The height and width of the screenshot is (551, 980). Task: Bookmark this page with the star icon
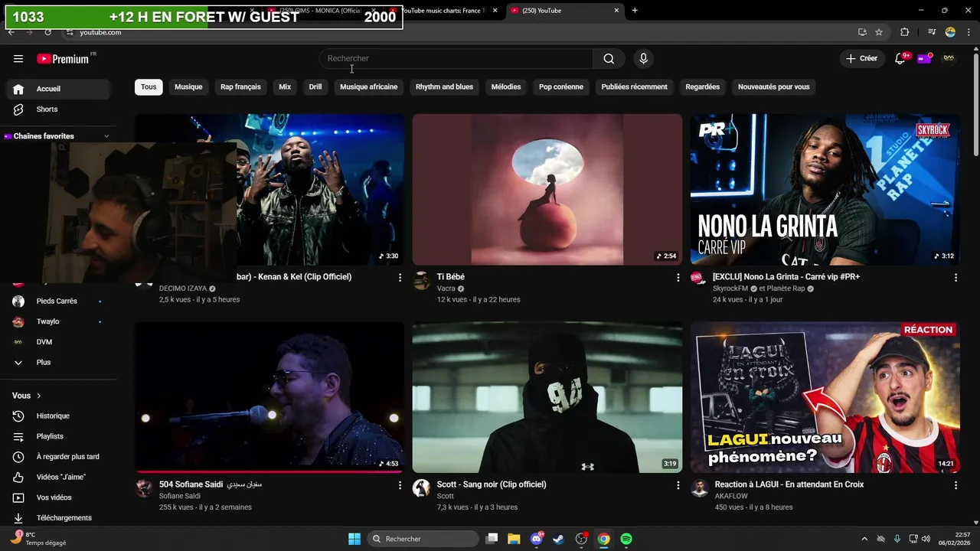click(879, 32)
